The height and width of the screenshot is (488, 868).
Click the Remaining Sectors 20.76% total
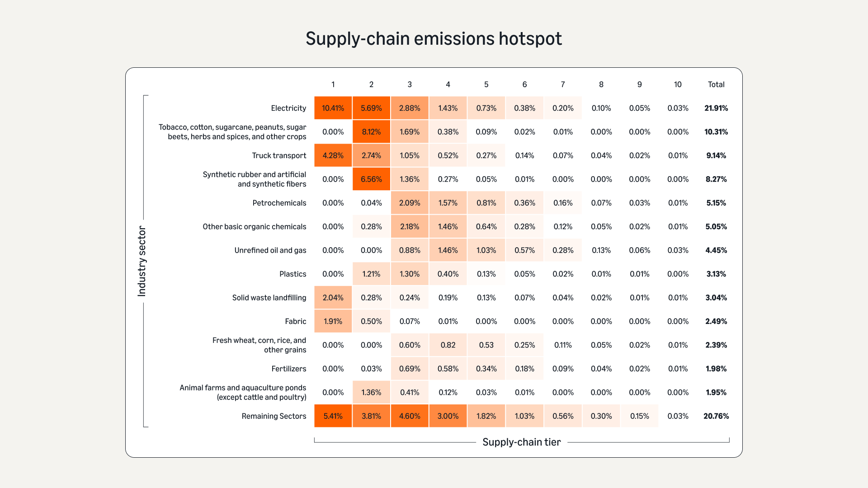[716, 416]
